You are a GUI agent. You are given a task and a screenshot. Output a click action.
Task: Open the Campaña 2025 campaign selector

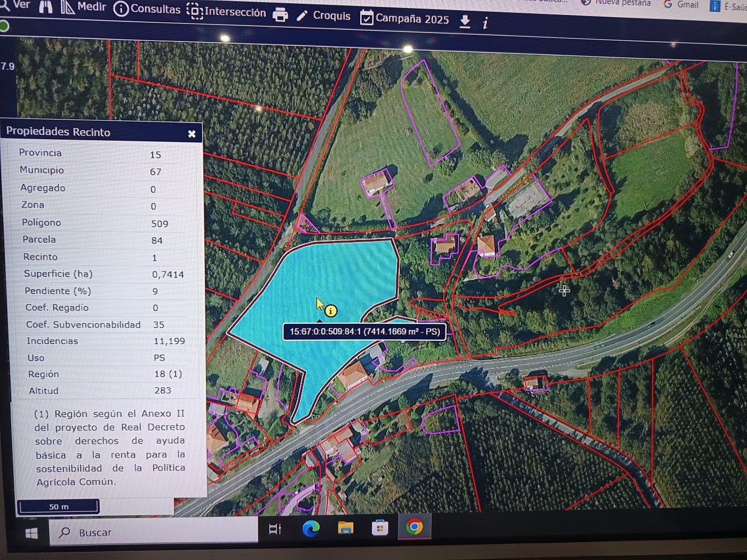405,19
